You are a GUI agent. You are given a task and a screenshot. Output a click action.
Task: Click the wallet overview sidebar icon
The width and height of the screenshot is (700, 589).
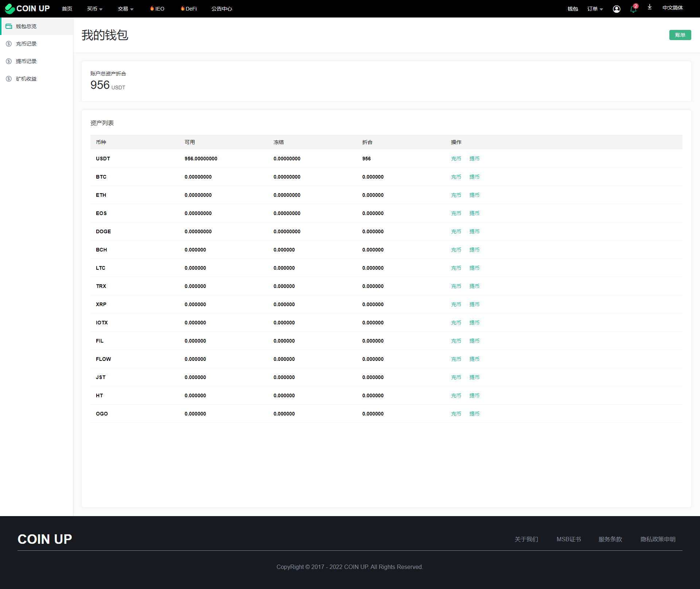[9, 26]
